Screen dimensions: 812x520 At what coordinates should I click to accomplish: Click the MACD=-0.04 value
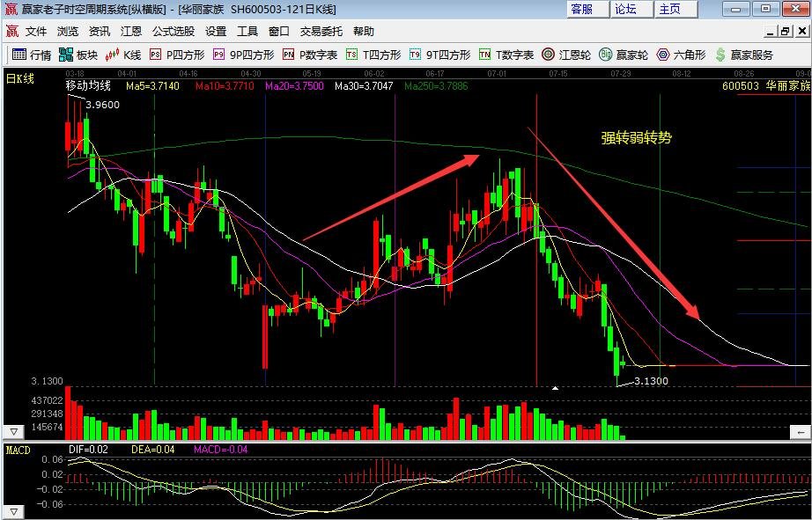(220, 450)
